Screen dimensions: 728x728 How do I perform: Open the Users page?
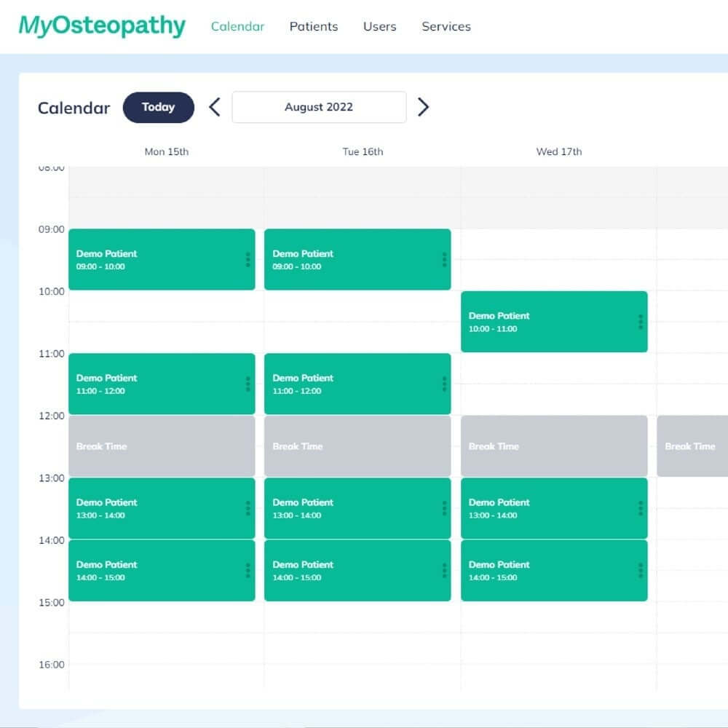point(379,26)
